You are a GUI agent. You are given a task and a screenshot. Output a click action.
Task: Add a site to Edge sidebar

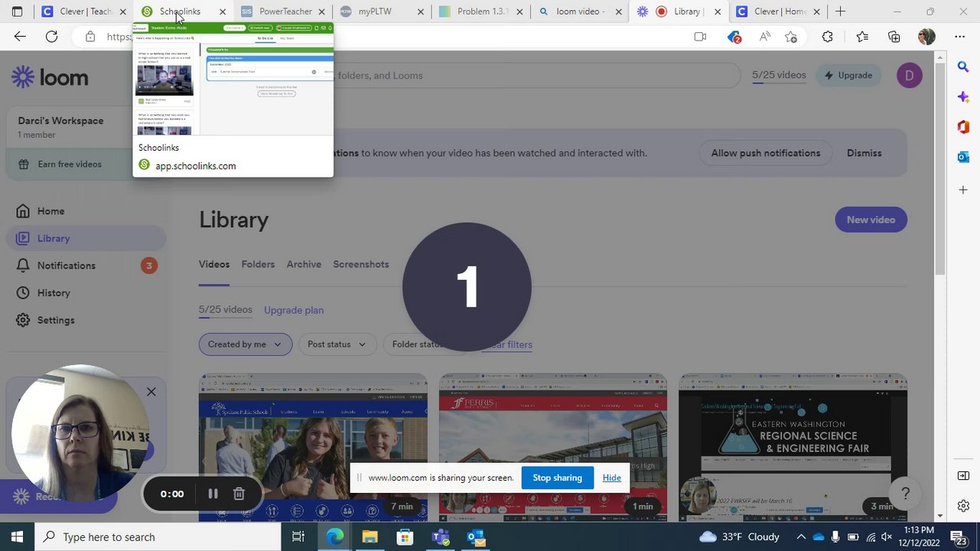tap(963, 190)
